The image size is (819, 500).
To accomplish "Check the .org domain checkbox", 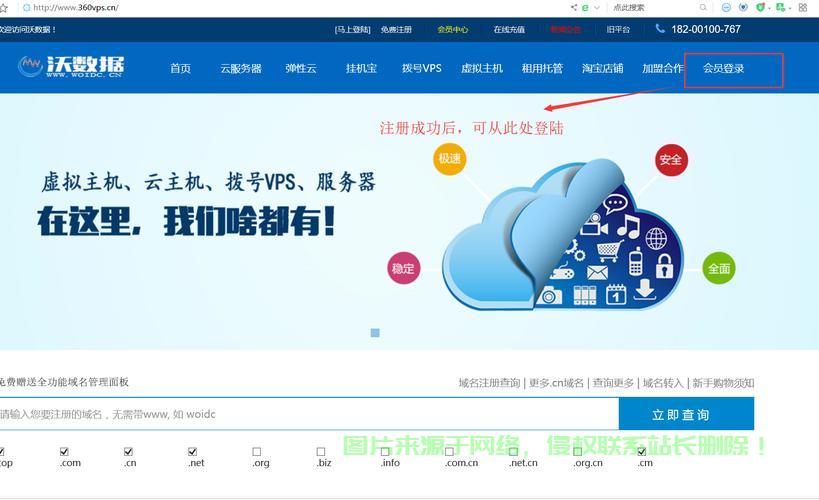I will [257, 451].
